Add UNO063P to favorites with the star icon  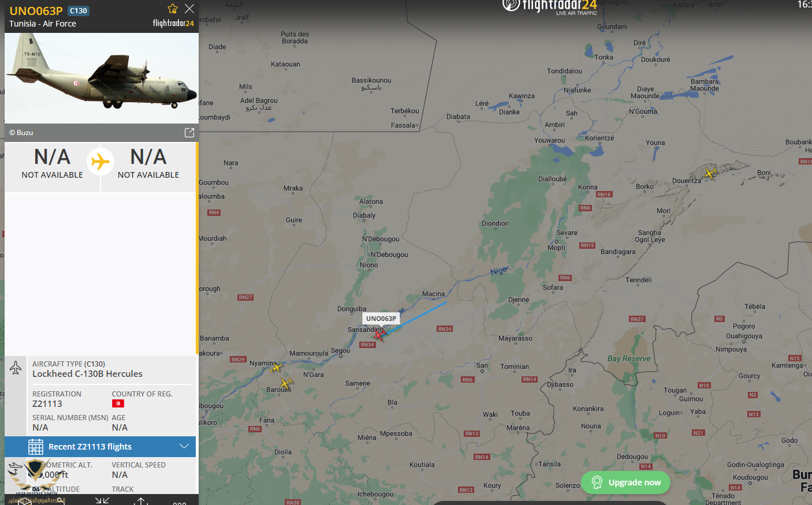point(172,9)
